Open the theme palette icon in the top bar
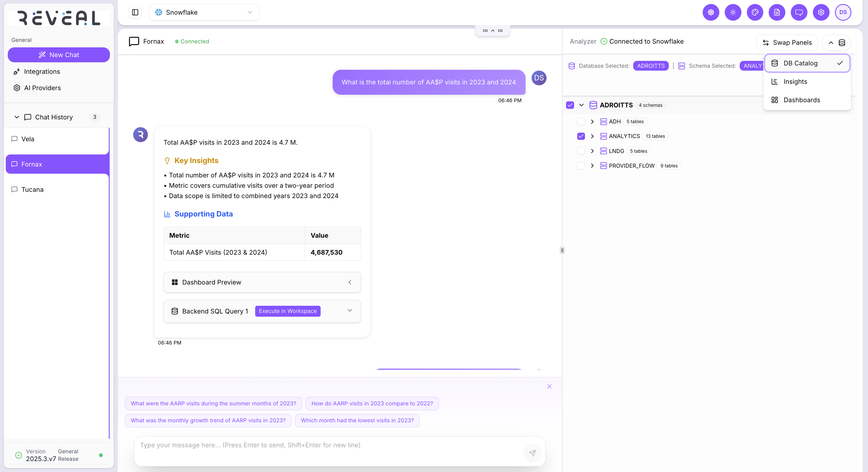 pyautogui.click(x=755, y=12)
